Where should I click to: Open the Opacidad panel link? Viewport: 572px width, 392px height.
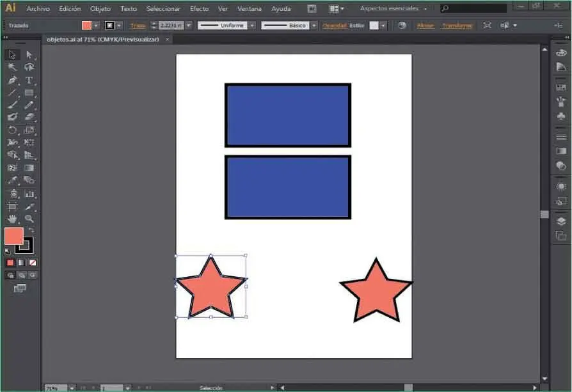pos(335,26)
